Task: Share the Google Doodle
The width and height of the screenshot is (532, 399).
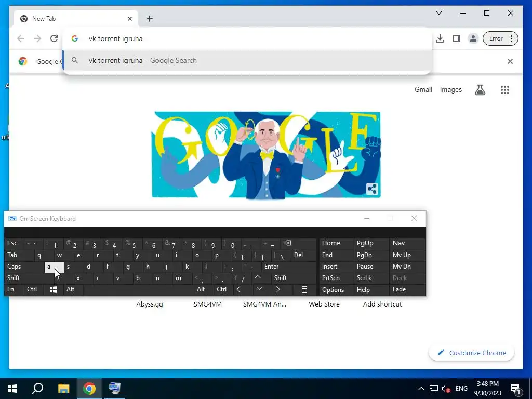Action: (372, 189)
